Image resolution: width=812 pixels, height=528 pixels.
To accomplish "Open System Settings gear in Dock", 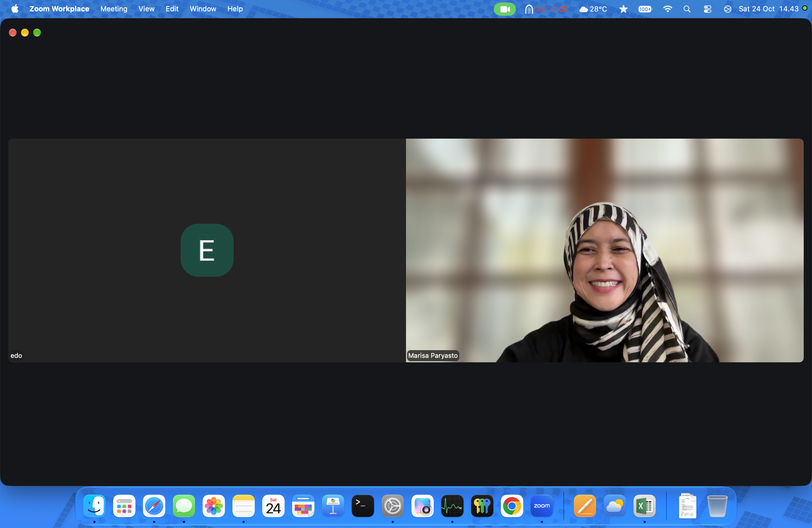I will (393, 505).
